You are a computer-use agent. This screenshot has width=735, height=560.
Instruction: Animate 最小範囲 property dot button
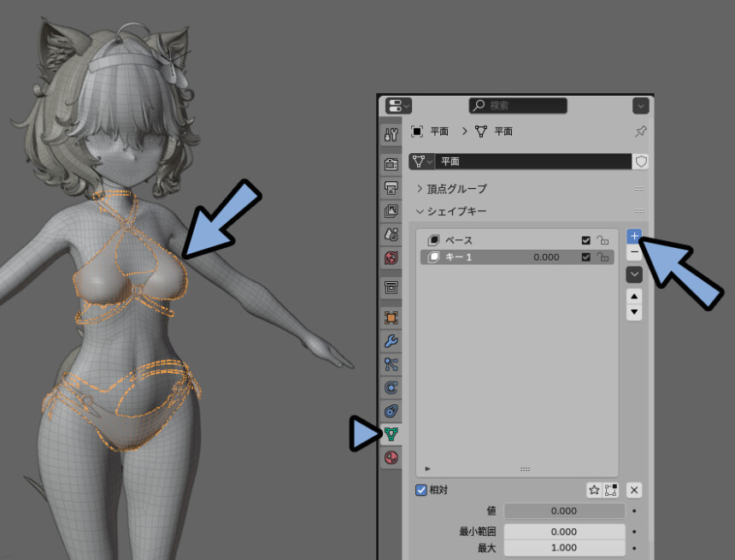pos(634,532)
